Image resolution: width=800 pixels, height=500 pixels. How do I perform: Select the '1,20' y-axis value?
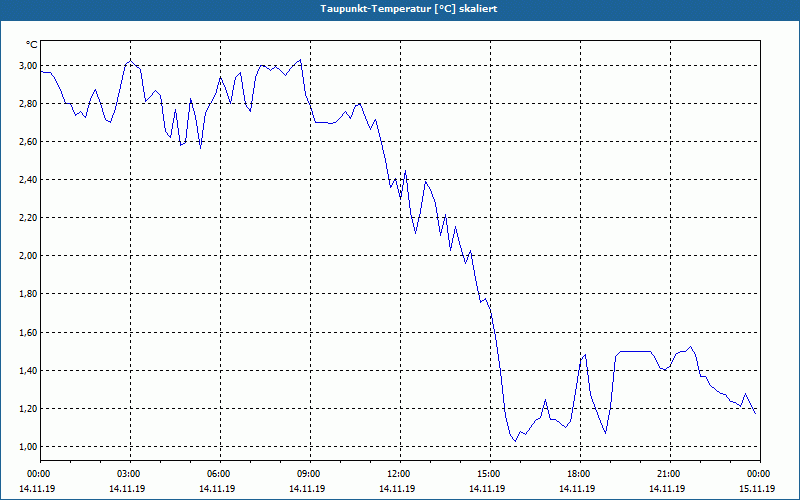pos(29,409)
